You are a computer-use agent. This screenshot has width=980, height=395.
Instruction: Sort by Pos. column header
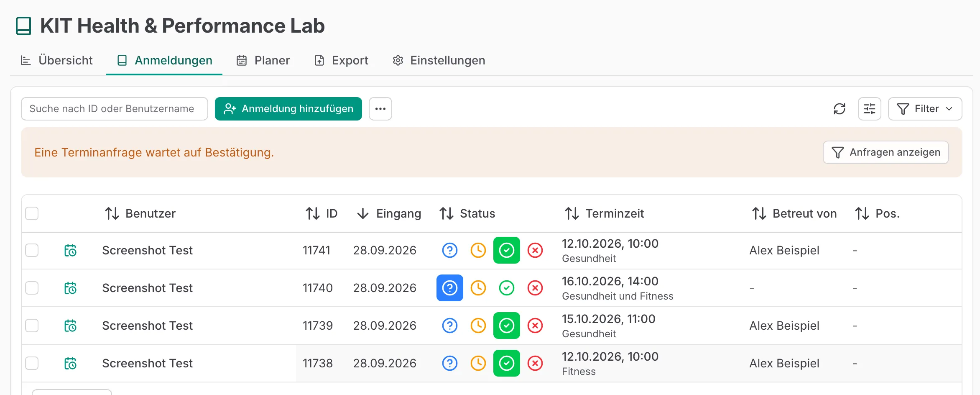877,213
